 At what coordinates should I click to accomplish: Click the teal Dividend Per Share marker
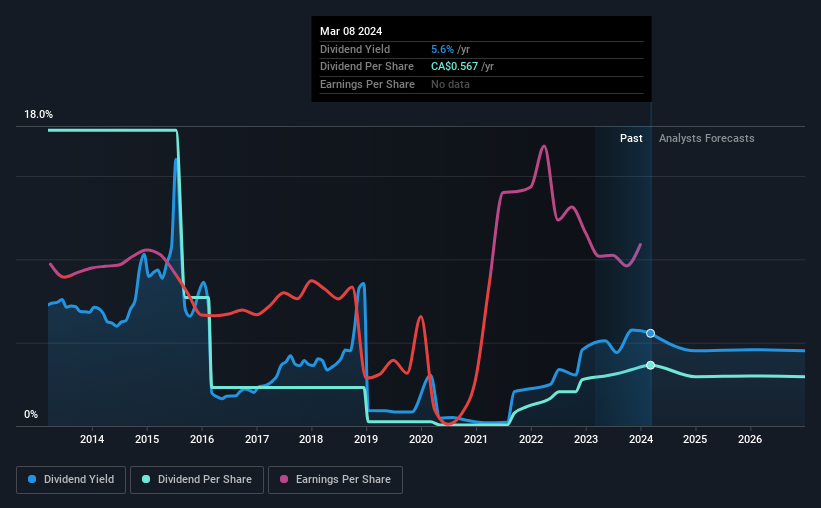650,365
